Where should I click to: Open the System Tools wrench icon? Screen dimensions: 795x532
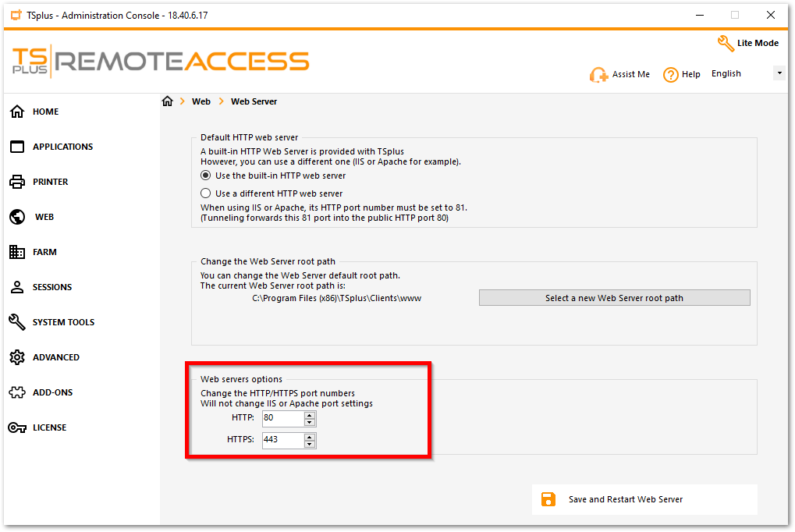click(17, 322)
